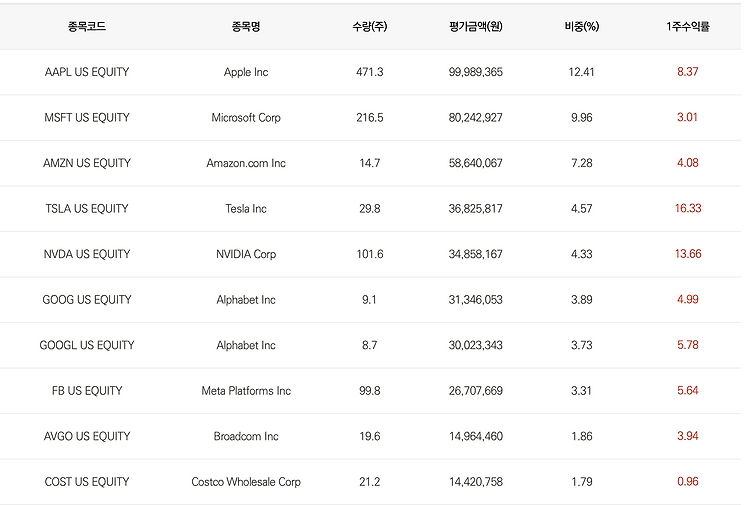
Task: Select the NVDA US EQUITY code cell
Action: 87,254
